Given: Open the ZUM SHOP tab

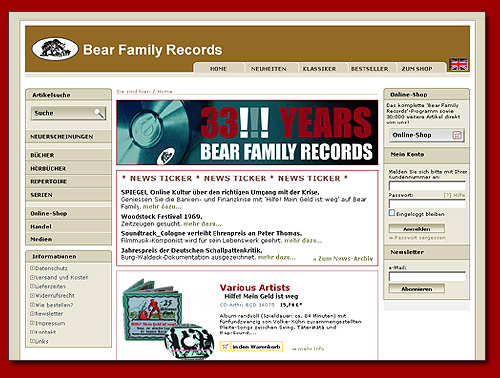Looking at the screenshot, I should (x=417, y=69).
